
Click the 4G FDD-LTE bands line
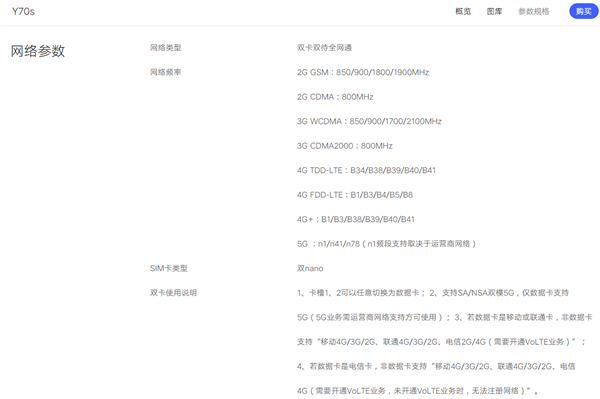point(355,195)
